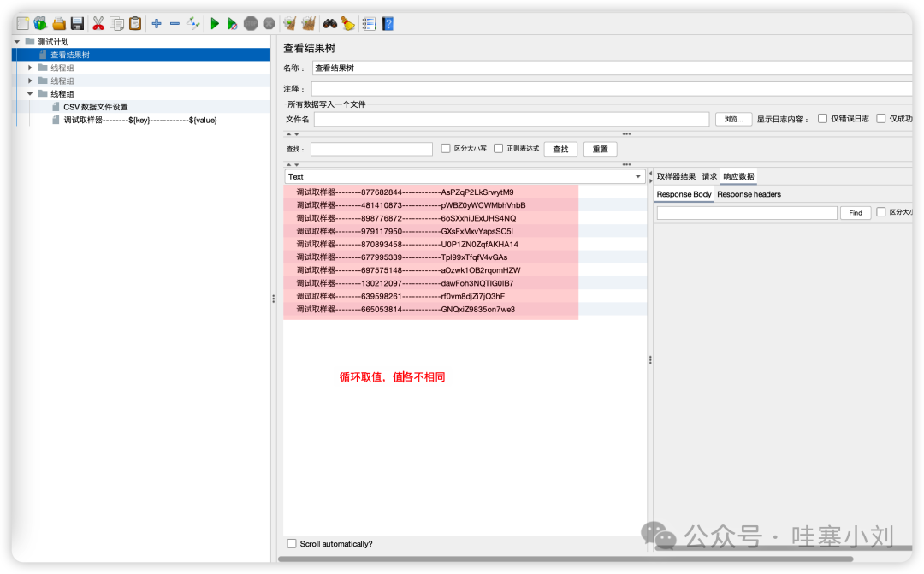Select result 870893458 U0P1ZN0ZqfAKHA14

407,244
